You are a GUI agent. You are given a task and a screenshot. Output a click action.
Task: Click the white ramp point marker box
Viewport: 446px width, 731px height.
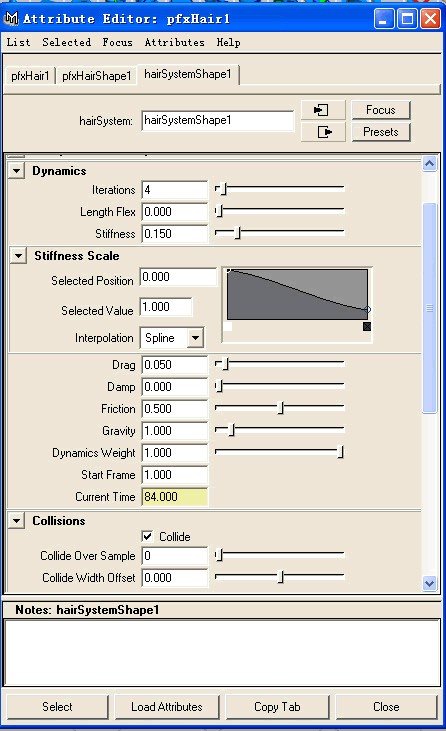[227, 326]
